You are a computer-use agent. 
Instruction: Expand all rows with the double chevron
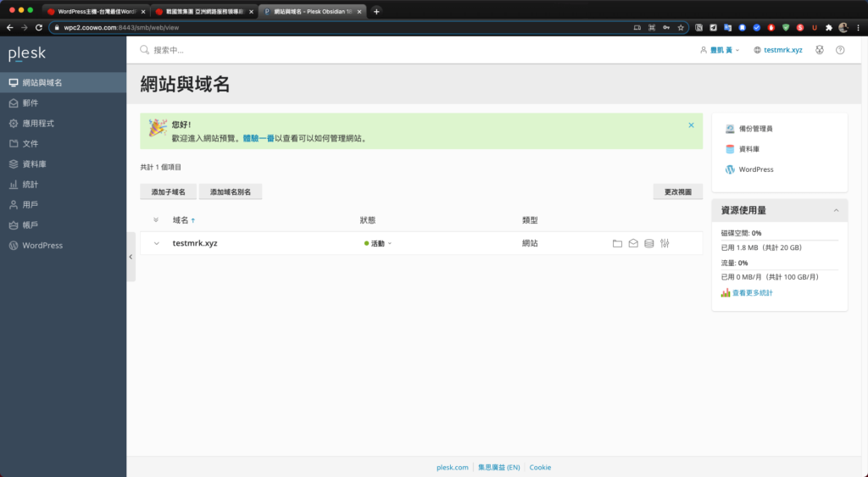pyautogui.click(x=156, y=220)
